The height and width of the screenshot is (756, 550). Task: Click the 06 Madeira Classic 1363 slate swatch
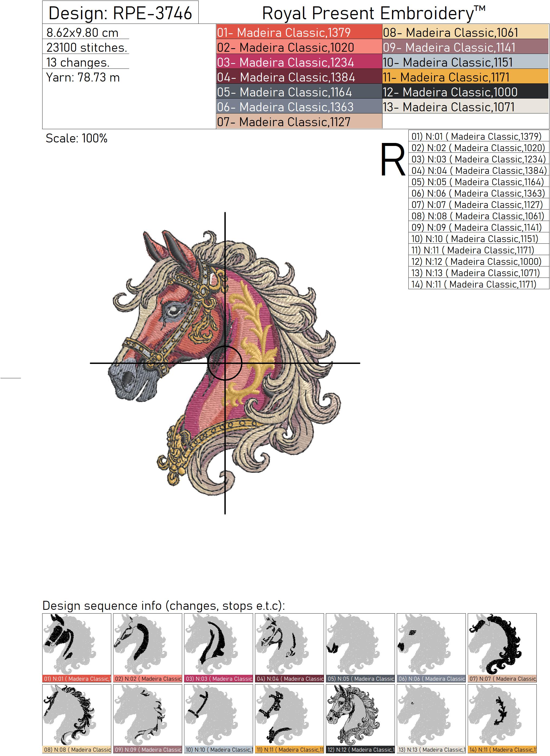coord(299,107)
